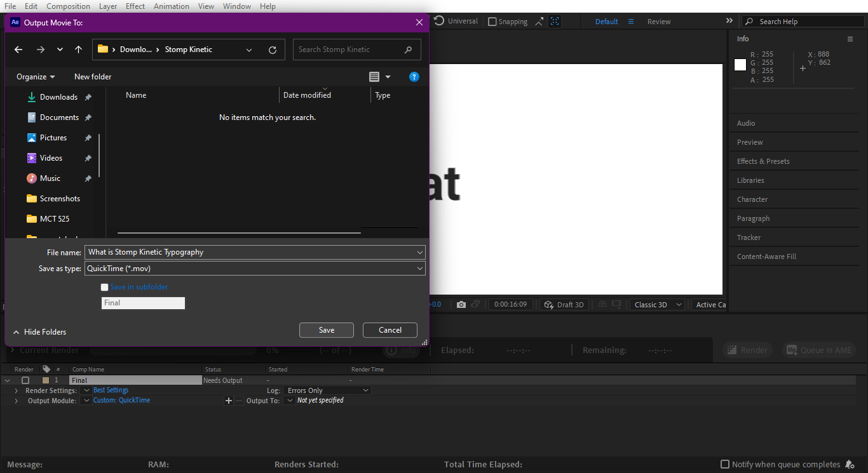Open the MCT 525 folder in sidebar
The width and height of the screenshot is (868, 473).
55,219
